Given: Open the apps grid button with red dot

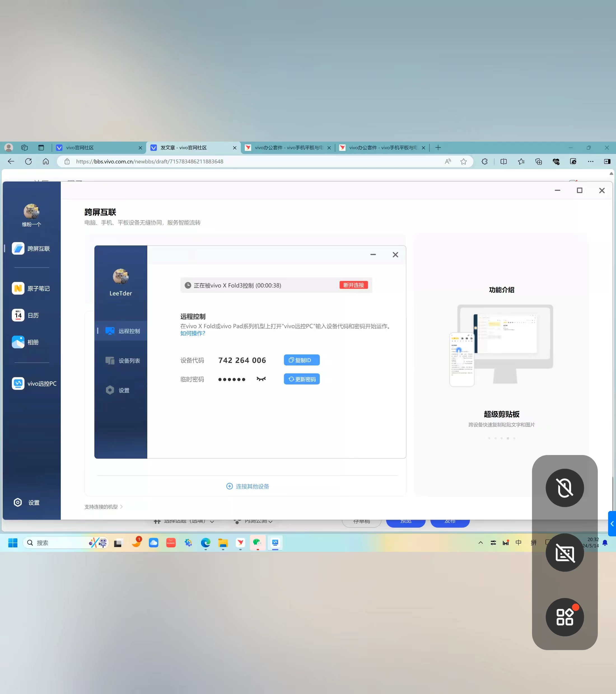Looking at the screenshot, I should (564, 617).
